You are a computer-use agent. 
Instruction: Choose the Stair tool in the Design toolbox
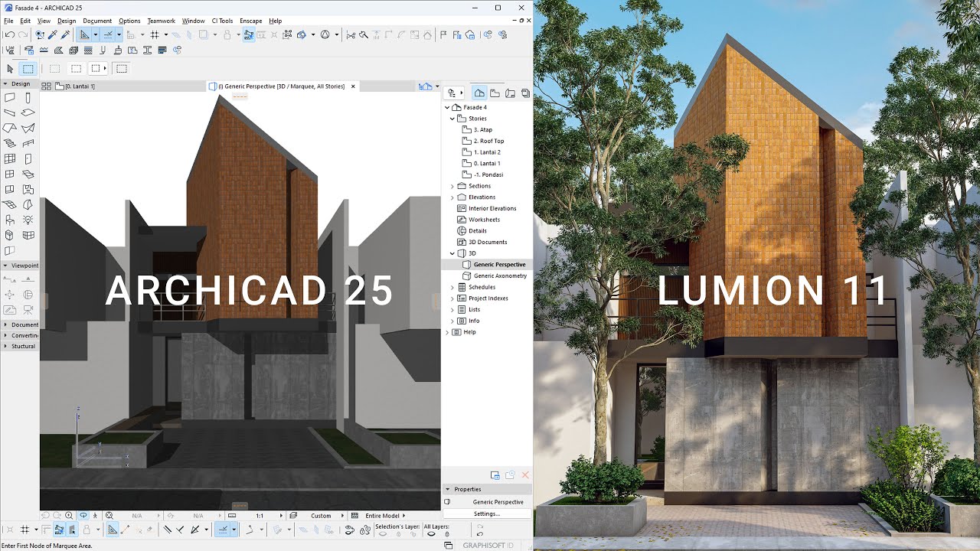10,143
